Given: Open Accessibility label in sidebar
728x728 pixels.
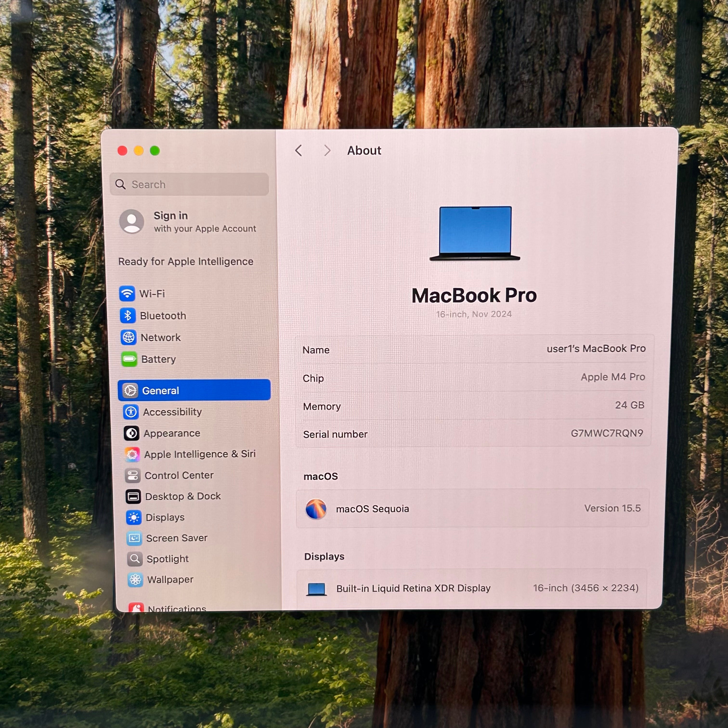Looking at the screenshot, I should pyautogui.click(x=173, y=412).
